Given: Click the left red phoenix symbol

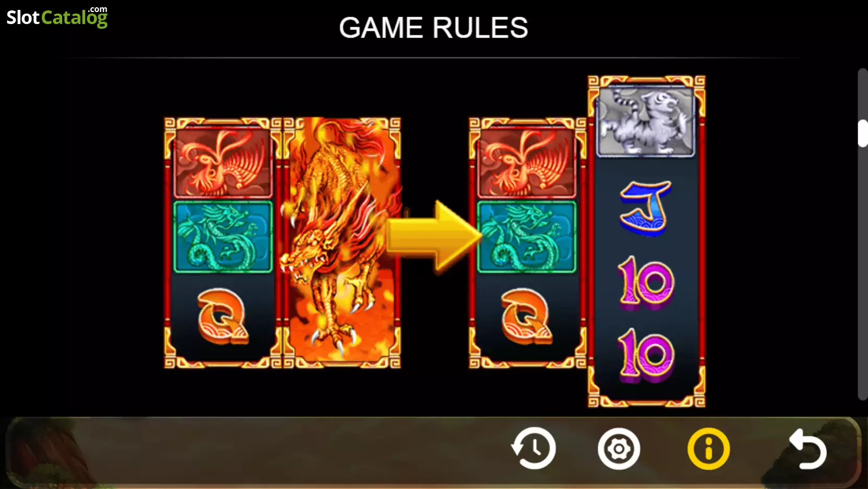Looking at the screenshot, I should pos(223,163).
